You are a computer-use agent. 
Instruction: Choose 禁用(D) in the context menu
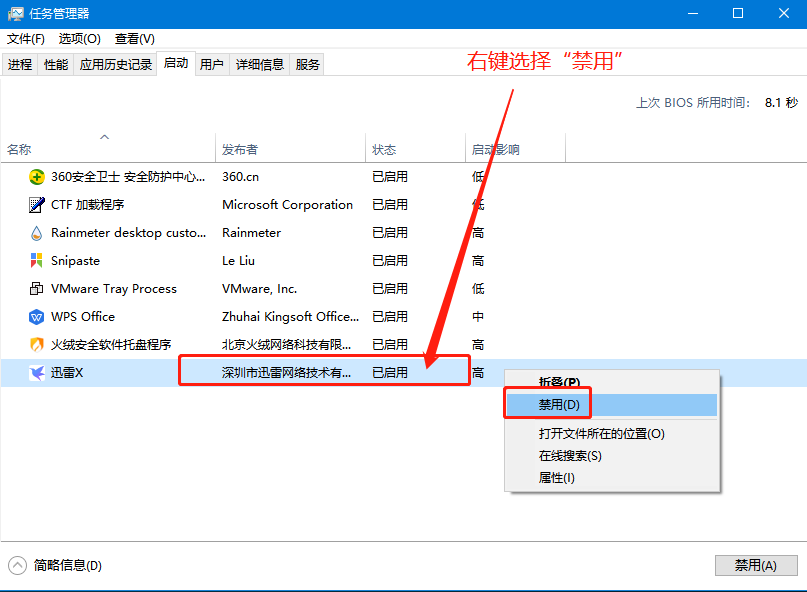point(611,405)
